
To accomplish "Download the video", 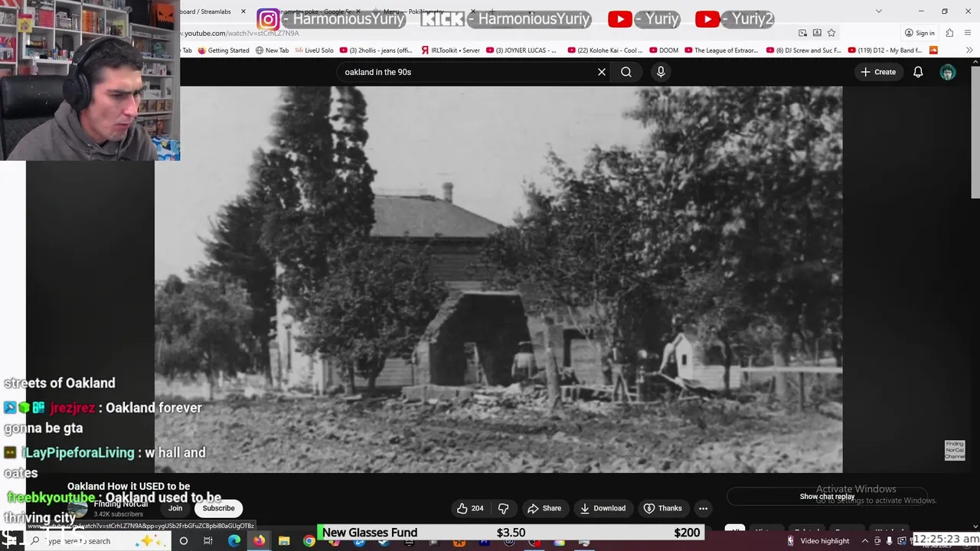I will [603, 508].
